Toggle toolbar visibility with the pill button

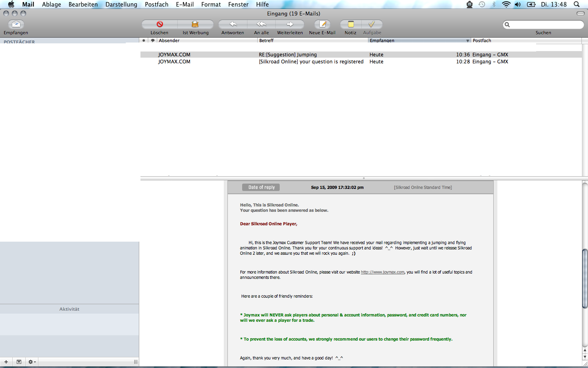pos(580,13)
